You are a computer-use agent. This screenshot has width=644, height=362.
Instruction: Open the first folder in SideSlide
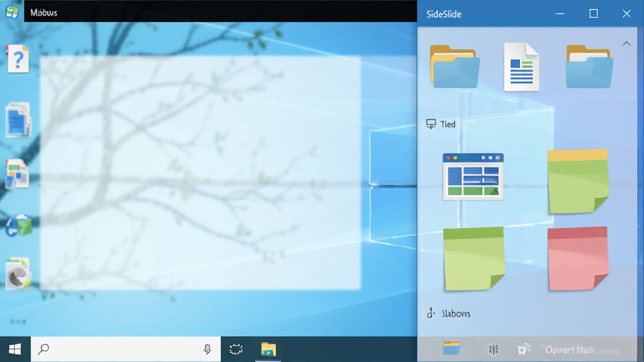454,67
